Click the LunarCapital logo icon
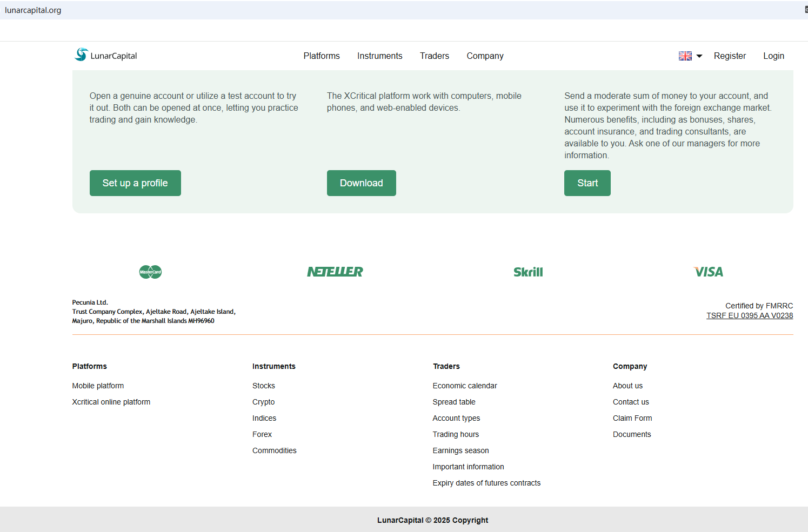 coord(82,55)
